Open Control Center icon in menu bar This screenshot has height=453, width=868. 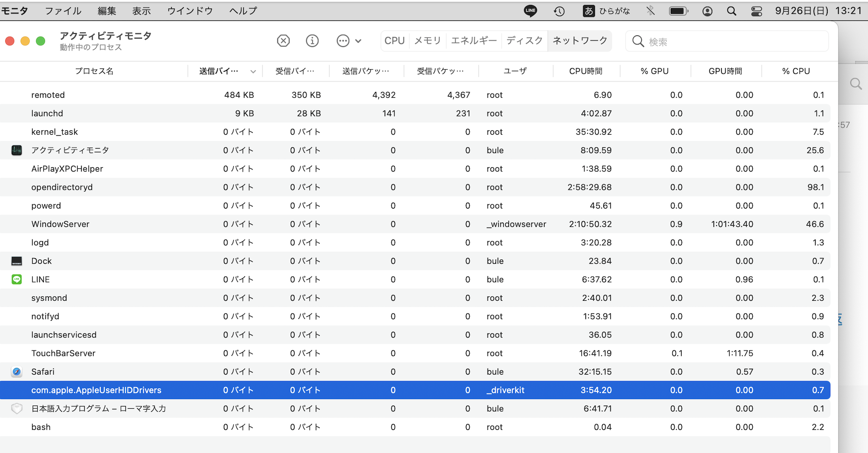coord(756,11)
